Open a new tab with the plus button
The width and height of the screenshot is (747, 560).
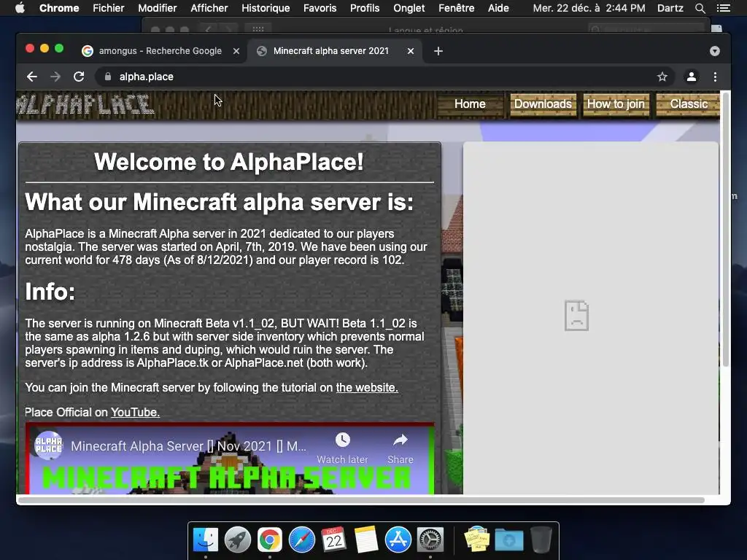[438, 51]
